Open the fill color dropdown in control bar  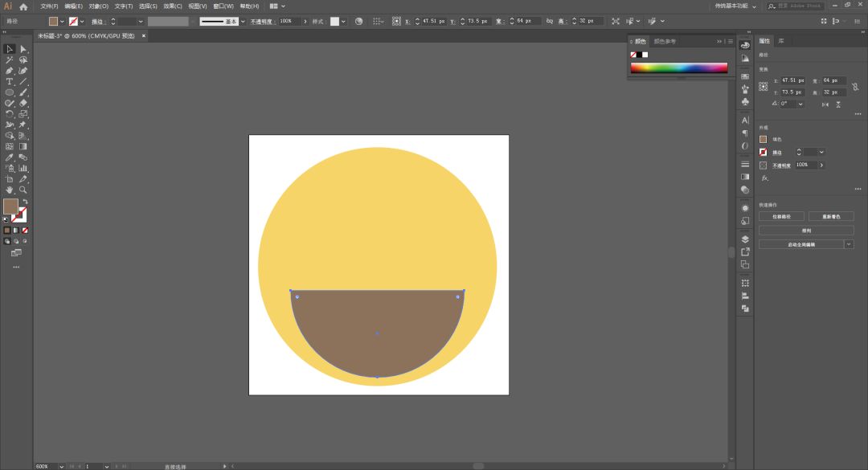pos(63,22)
